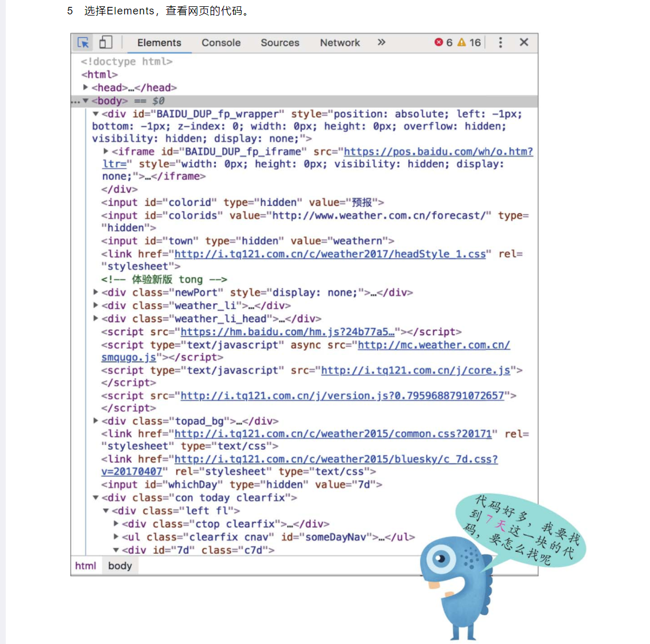The image size is (650, 644).
Task: Show more DevTools tabs via double chevron
Action: [381, 42]
